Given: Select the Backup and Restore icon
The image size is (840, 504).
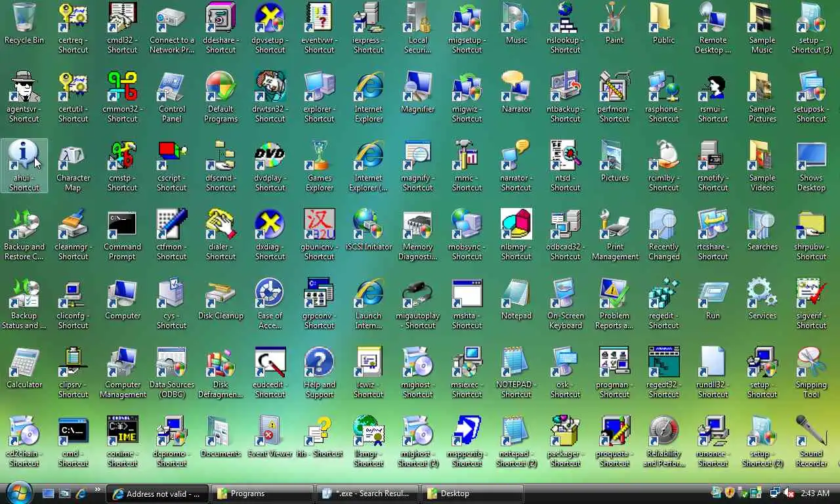Looking at the screenshot, I should (x=24, y=235).
